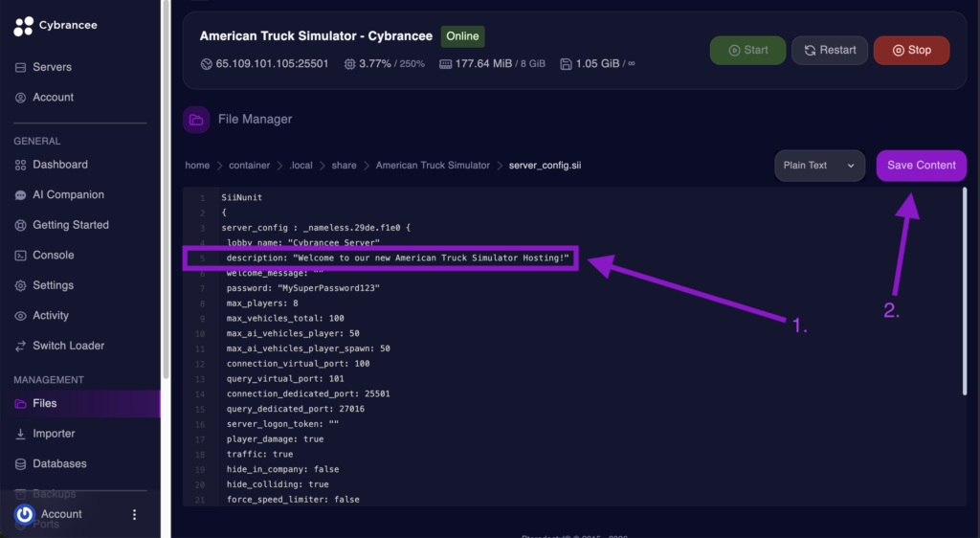Click the query_virtual_port: 101 line
This screenshot has height=538, width=980.
(285, 379)
